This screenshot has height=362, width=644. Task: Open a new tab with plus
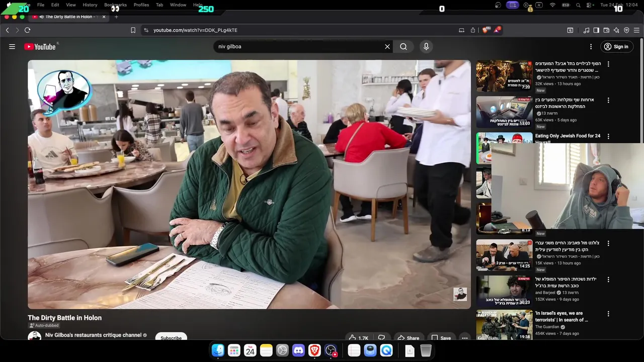click(116, 17)
